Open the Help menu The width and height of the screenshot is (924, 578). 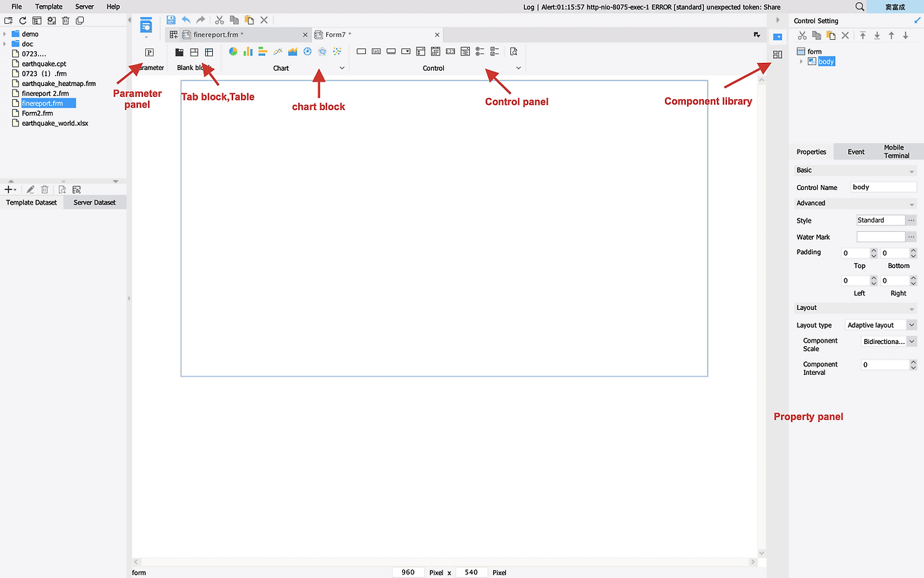113,7
